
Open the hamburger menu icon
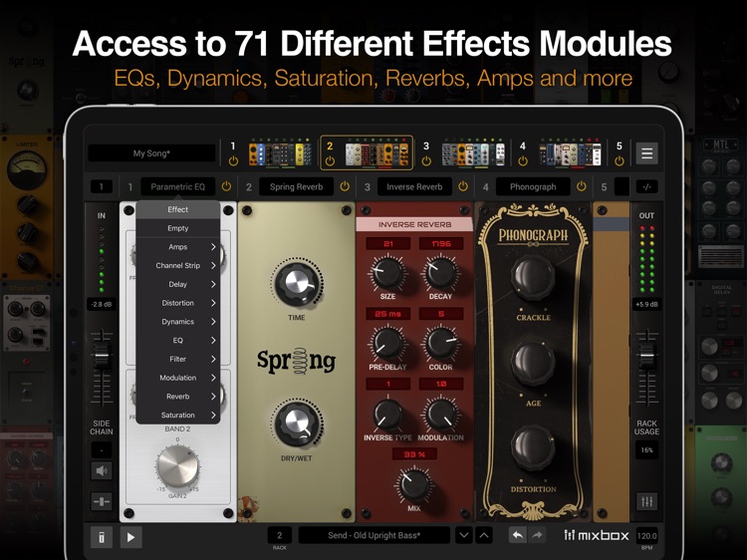point(646,153)
